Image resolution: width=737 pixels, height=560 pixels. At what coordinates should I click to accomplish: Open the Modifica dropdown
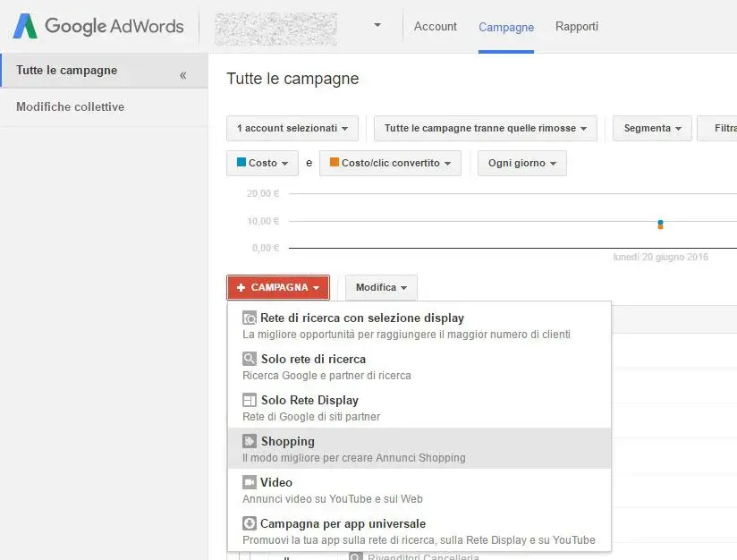point(381,287)
